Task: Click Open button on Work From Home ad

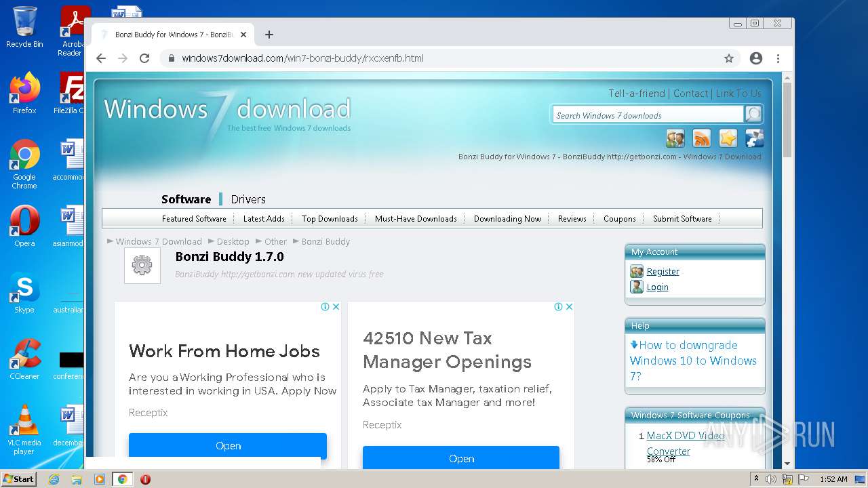Action: [x=228, y=445]
